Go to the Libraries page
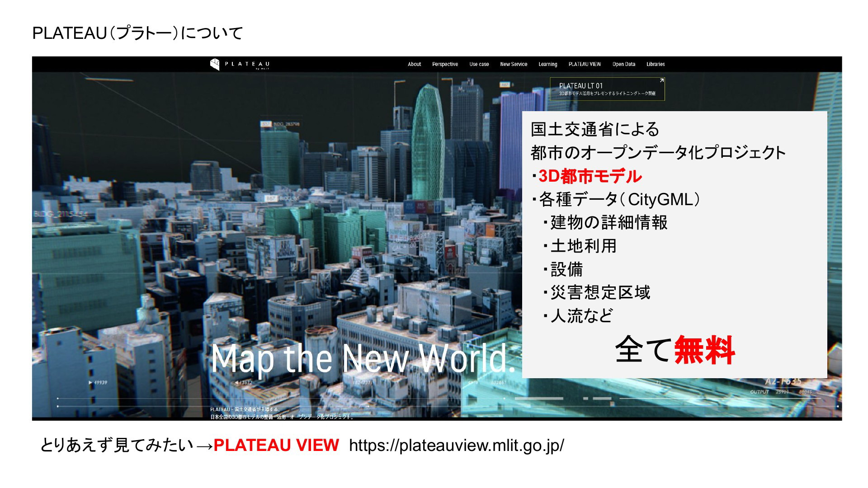 tap(656, 64)
